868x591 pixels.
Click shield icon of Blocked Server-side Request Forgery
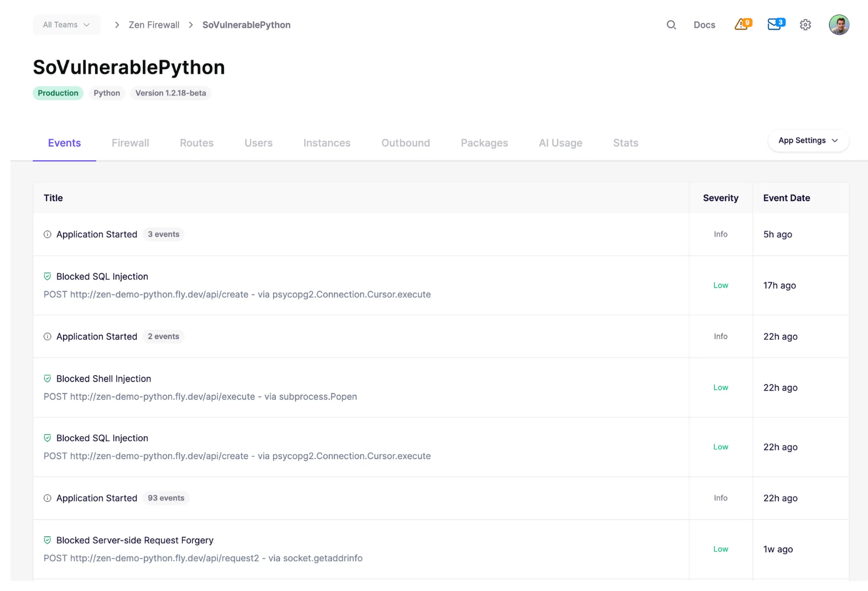point(47,540)
